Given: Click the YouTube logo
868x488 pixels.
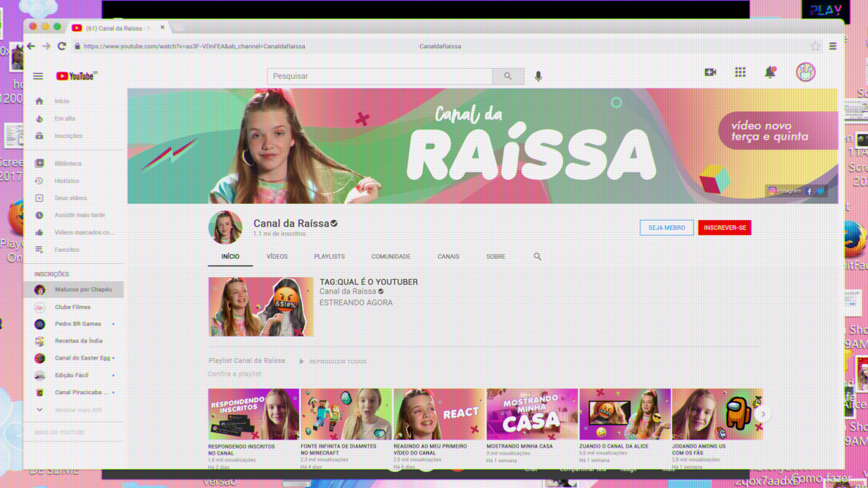Looking at the screenshot, I should (76, 76).
